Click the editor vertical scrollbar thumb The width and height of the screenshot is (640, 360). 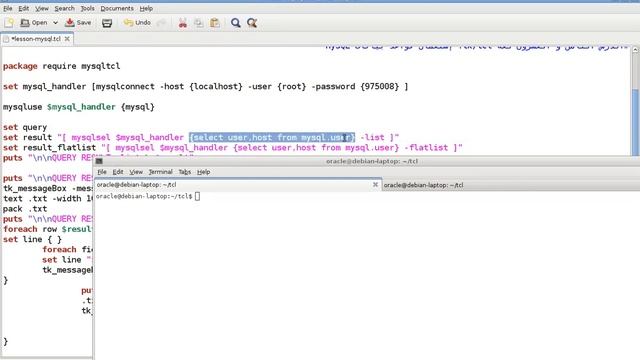pos(636,122)
